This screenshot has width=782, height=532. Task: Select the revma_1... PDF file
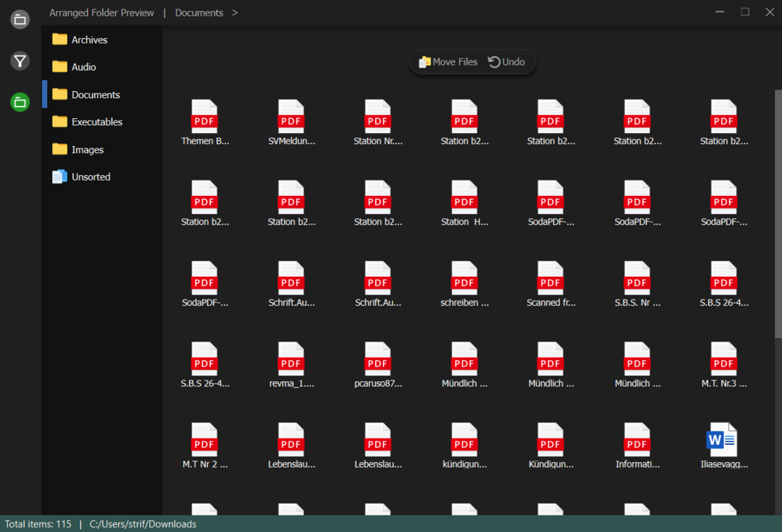click(291, 365)
